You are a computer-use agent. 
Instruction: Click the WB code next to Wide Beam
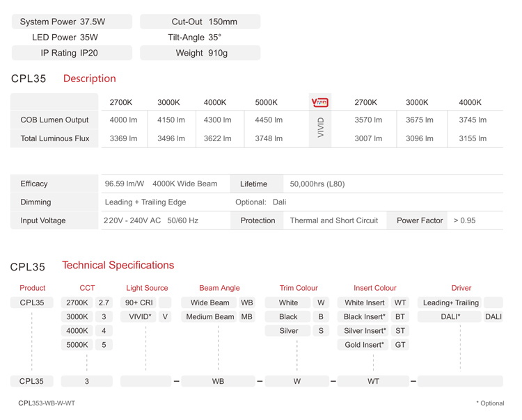click(246, 302)
